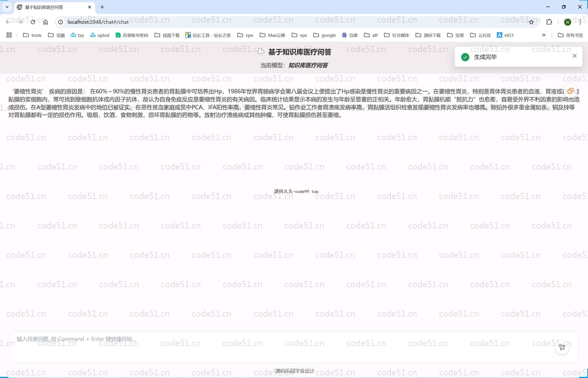The height and width of the screenshot is (378, 588).
Task: Open a new tab
Action: coord(102,7)
